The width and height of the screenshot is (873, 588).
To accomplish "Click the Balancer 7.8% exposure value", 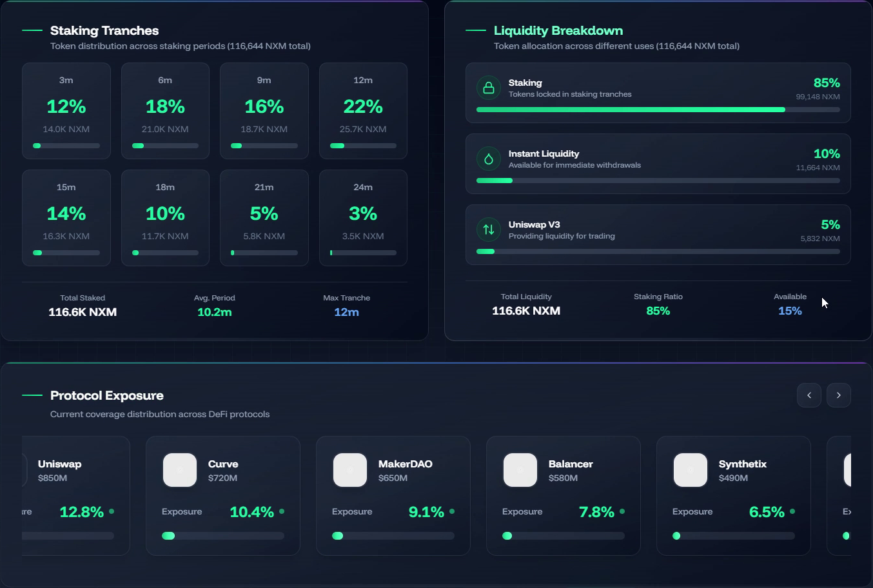I will 596,512.
